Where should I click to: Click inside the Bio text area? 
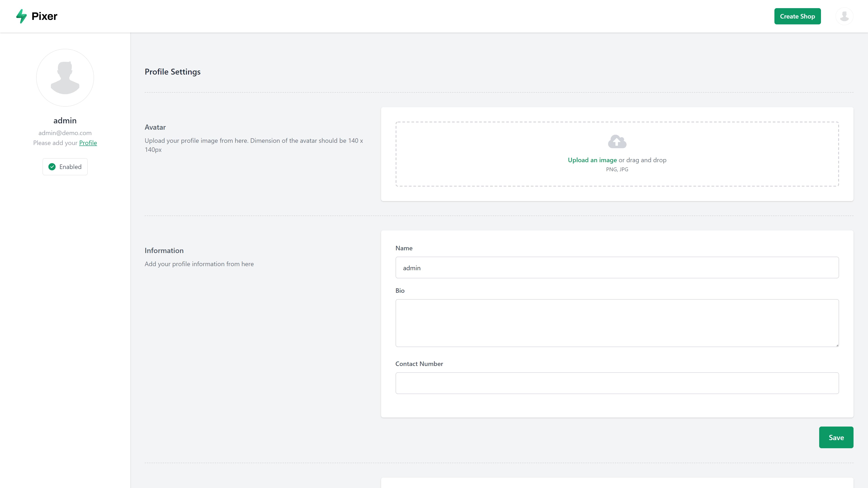[x=617, y=323]
